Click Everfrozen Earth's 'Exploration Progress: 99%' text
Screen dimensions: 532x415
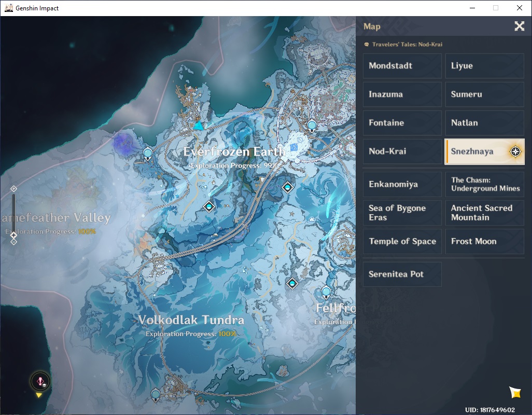234,165
